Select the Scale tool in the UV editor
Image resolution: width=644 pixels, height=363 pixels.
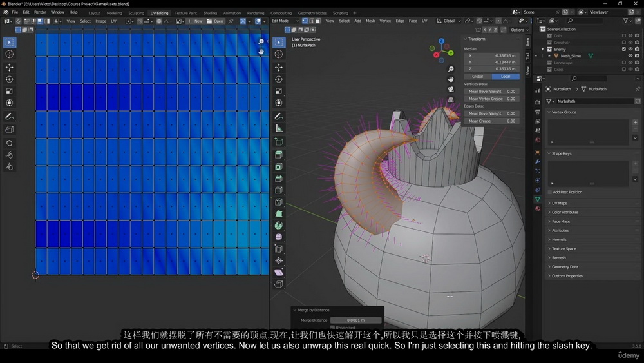pos(10,92)
